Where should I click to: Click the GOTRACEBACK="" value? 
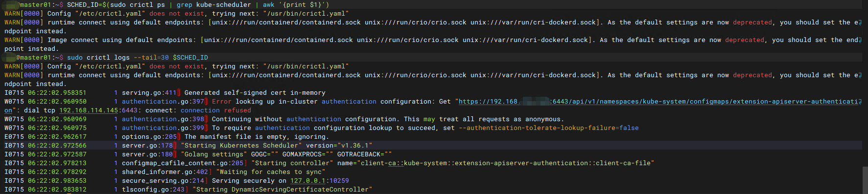(x=365, y=154)
